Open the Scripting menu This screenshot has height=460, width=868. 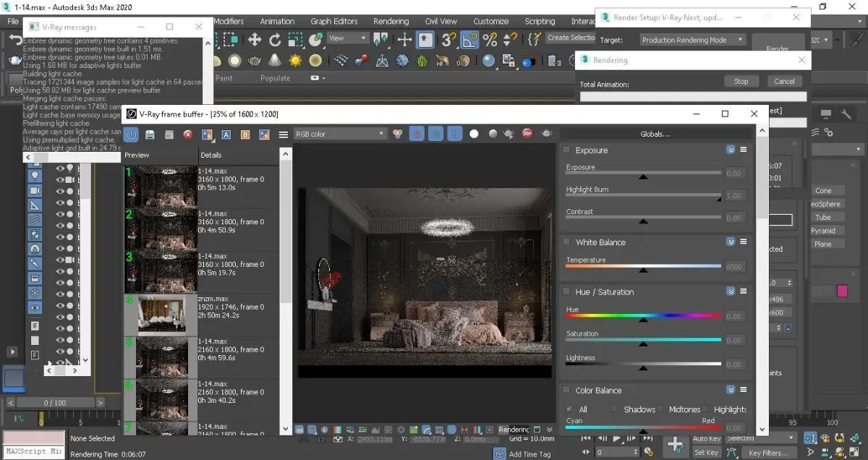pos(540,21)
